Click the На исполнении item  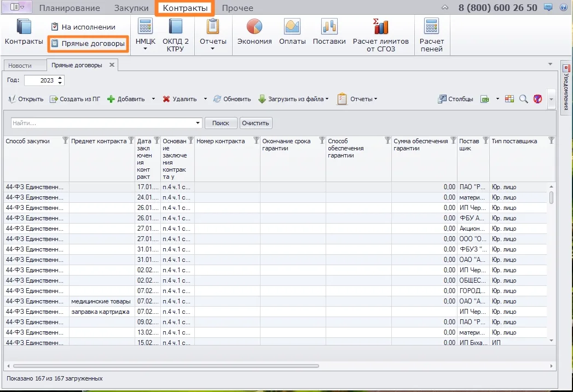[x=83, y=27]
